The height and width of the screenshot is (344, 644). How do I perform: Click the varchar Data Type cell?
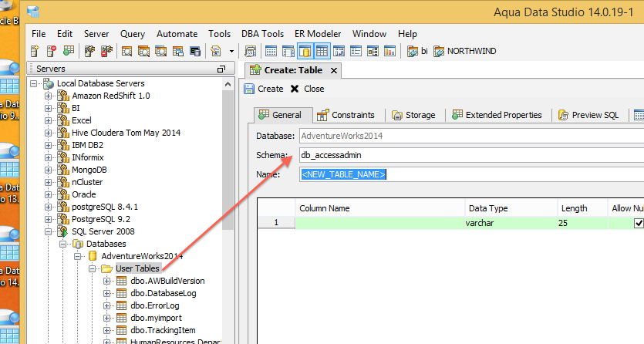pos(511,223)
